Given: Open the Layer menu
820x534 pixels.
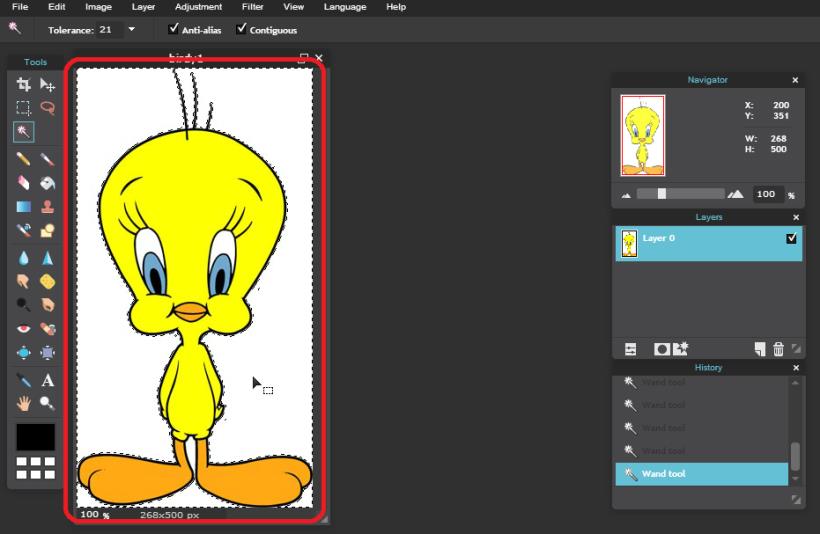Looking at the screenshot, I should point(143,7).
